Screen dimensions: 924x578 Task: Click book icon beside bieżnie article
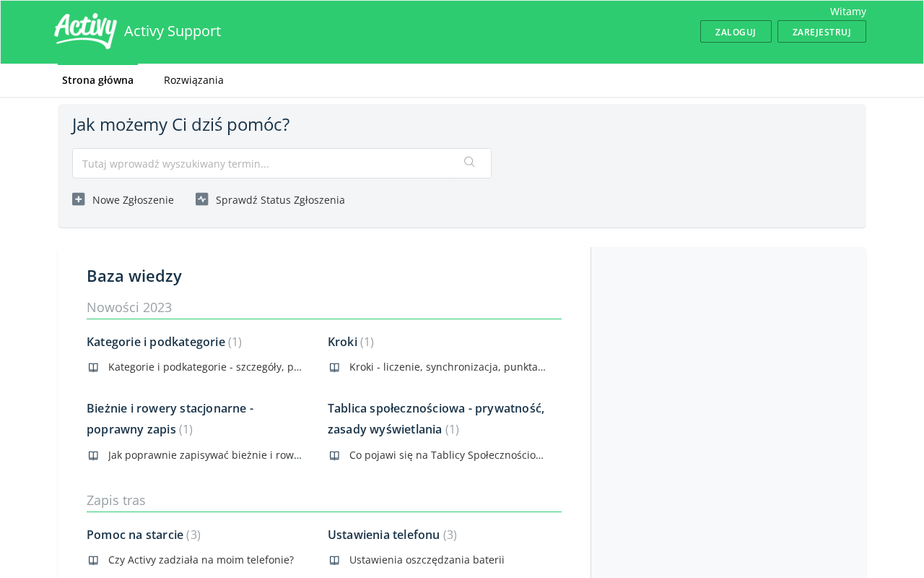[93, 455]
